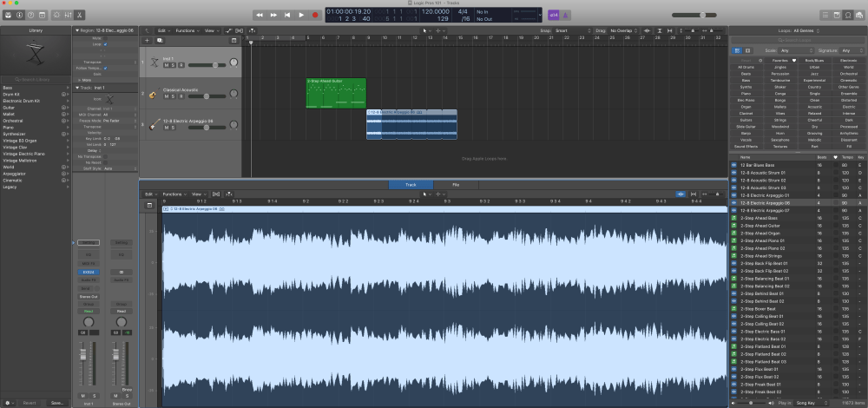Open the Snap dropdown menu
Screen dimensions: 868x408
pos(570,30)
